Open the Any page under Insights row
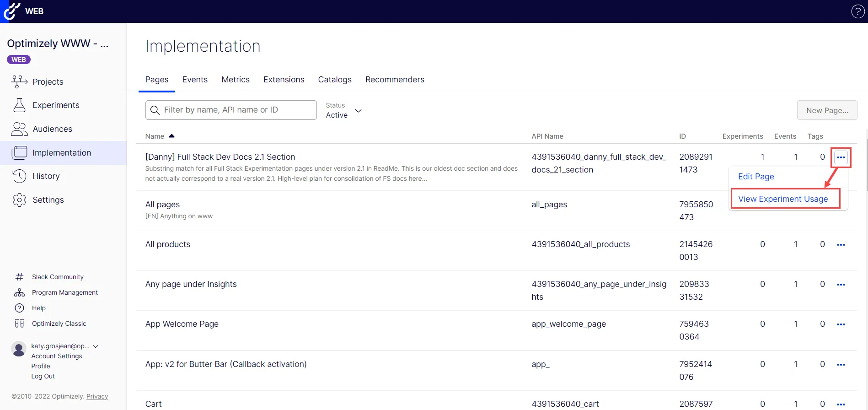This screenshot has width=868, height=410. click(x=191, y=284)
